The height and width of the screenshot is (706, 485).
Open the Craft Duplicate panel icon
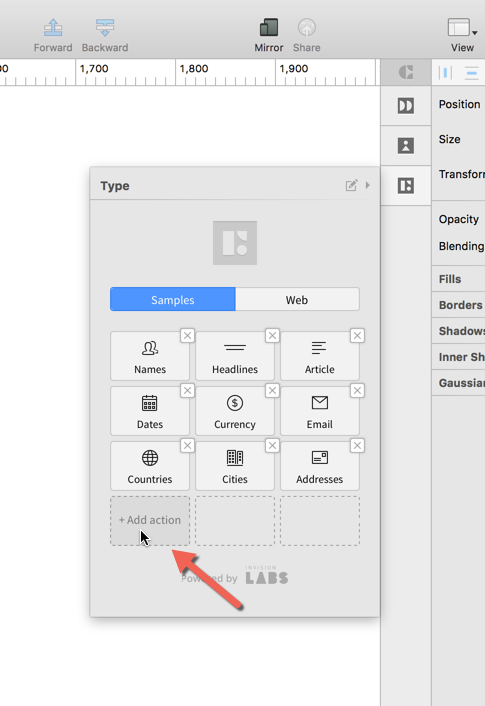point(406,106)
